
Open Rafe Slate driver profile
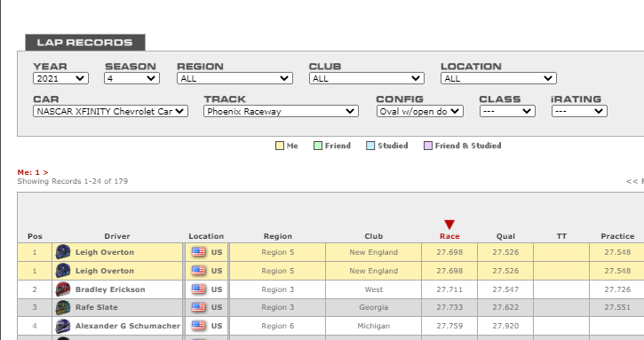[97, 307]
